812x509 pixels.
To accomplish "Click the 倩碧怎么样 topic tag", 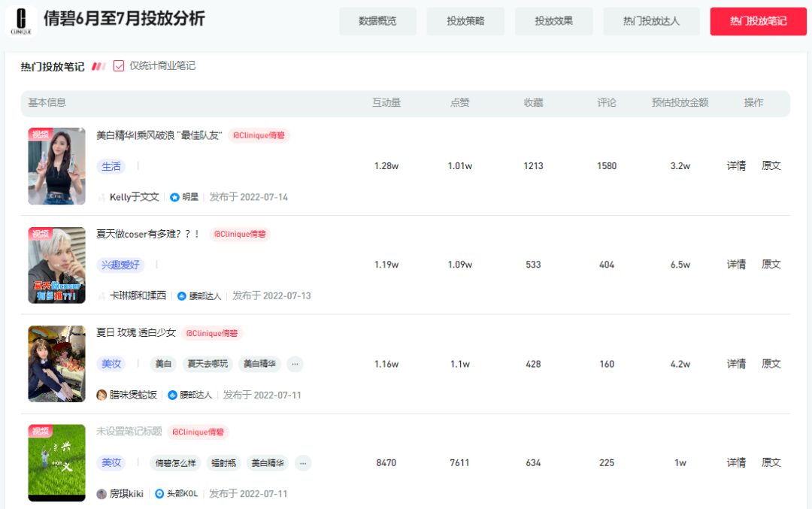I will point(175,463).
